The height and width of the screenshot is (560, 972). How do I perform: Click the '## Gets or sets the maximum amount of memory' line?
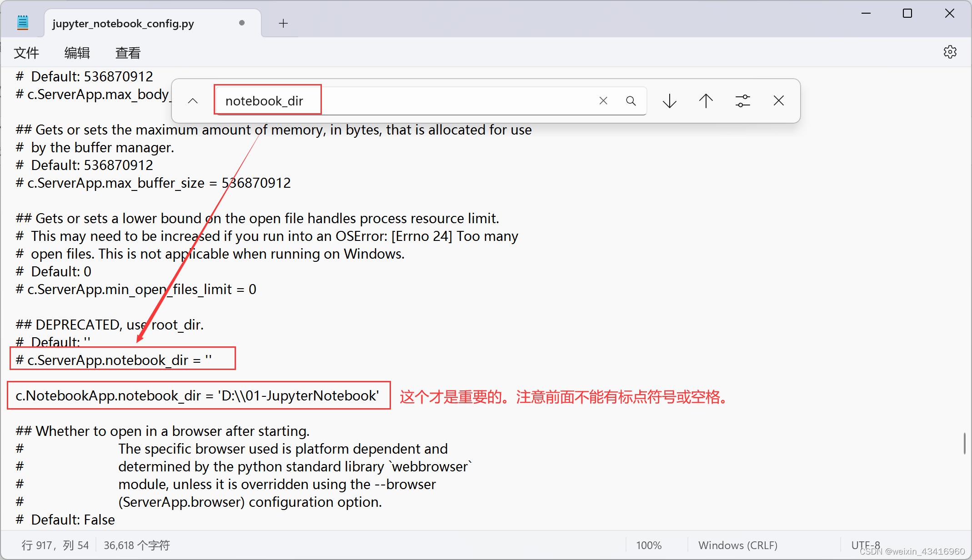click(274, 130)
